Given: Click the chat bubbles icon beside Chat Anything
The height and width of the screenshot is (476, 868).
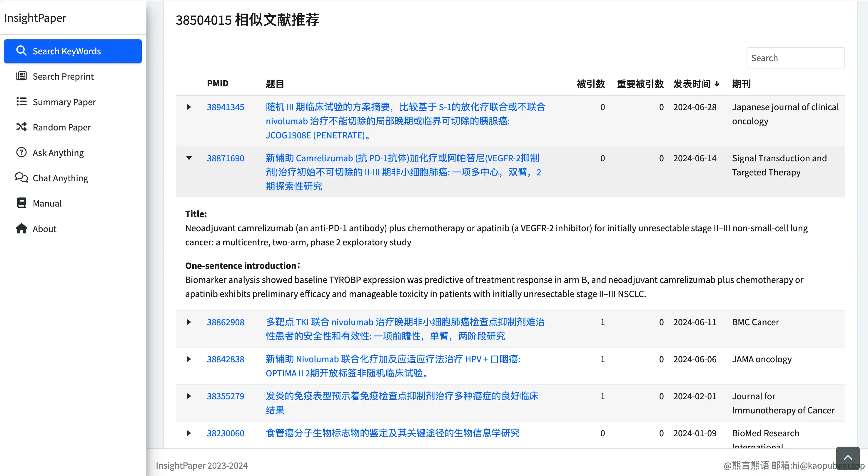Looking at the screenshot, I should tap(21, 177).
